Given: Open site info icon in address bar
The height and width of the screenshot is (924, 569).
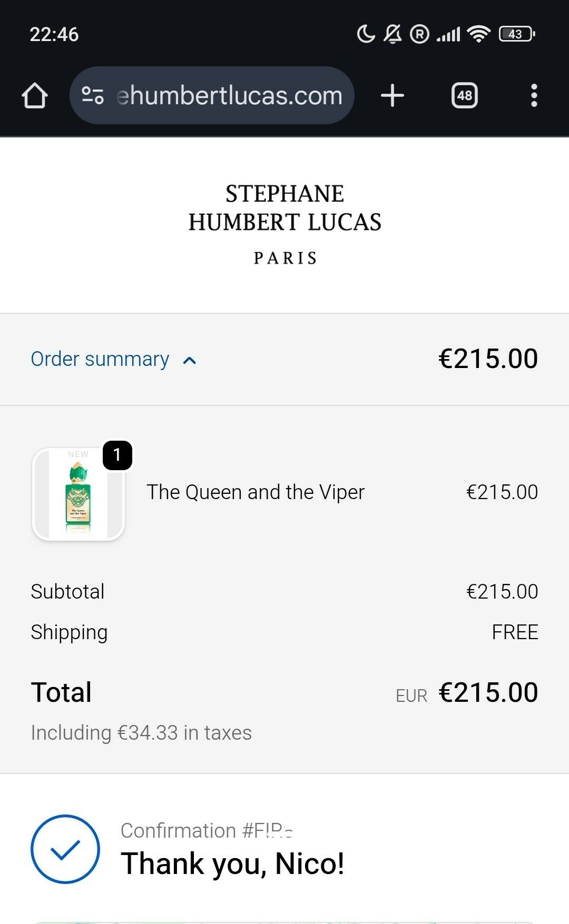Looking at the screenshot, I should pos(93,95).
